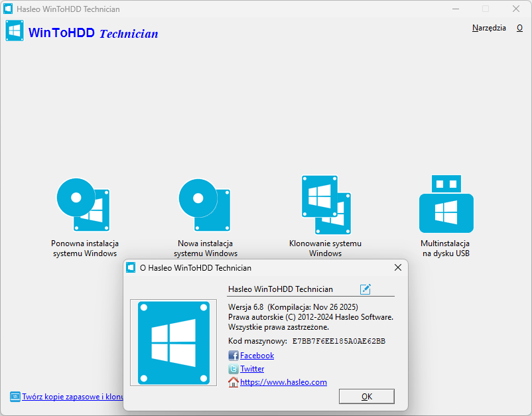
Task: Click the WinToHDD Technician header text
Action: pyautogui.click(x=94, y=33)
